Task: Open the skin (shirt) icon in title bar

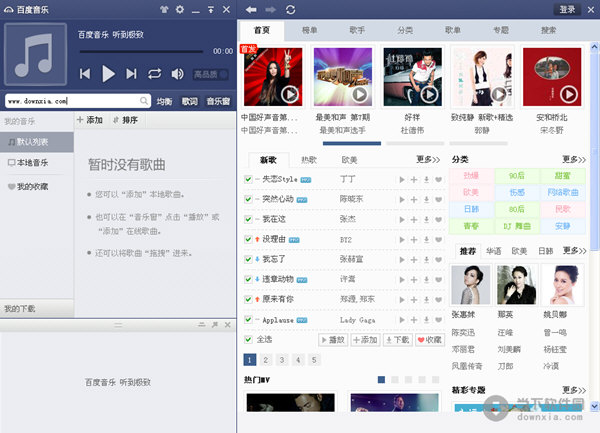Action: [164, 10]
